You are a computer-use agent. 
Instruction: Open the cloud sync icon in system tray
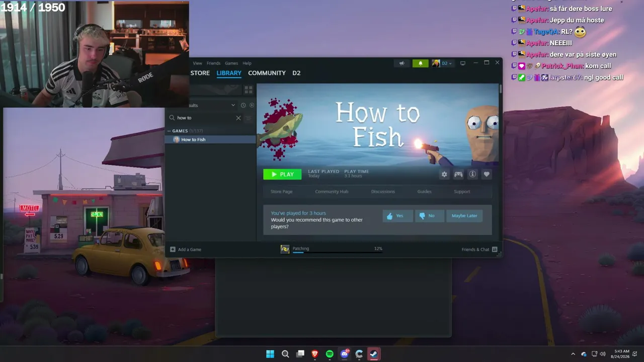point(584,354)
